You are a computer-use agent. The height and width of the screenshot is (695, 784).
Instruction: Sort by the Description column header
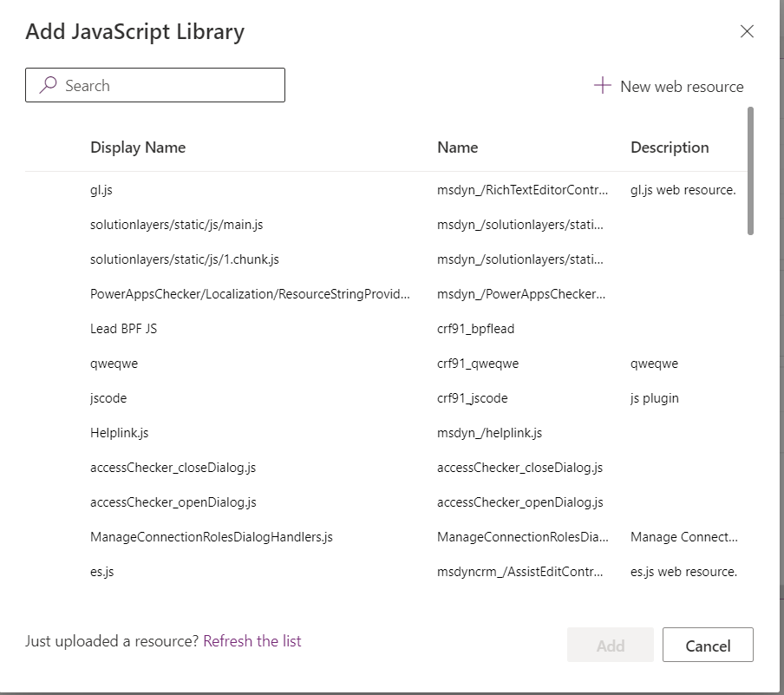(x=669, y=148)
